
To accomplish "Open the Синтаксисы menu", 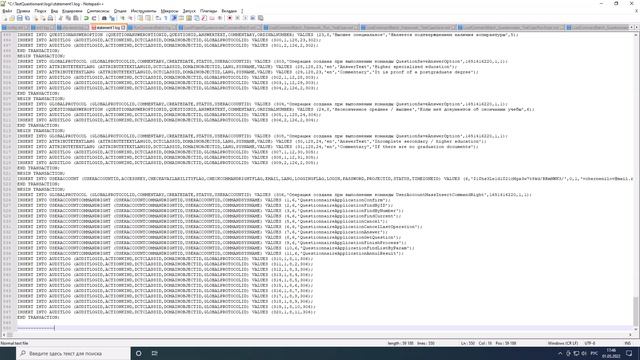I will [x=98, y=11].
